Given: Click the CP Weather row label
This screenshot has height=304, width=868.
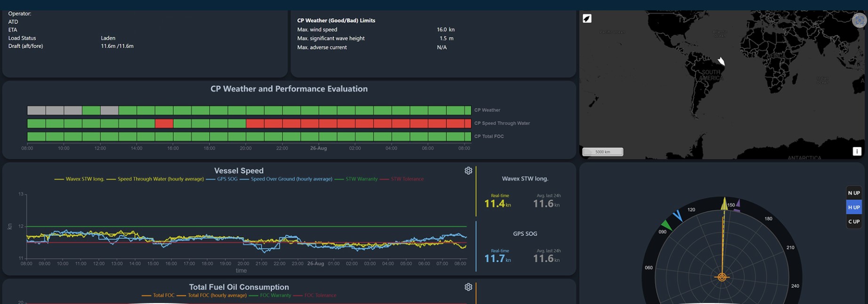Looking at the screenshot, I should coord(487,110).
